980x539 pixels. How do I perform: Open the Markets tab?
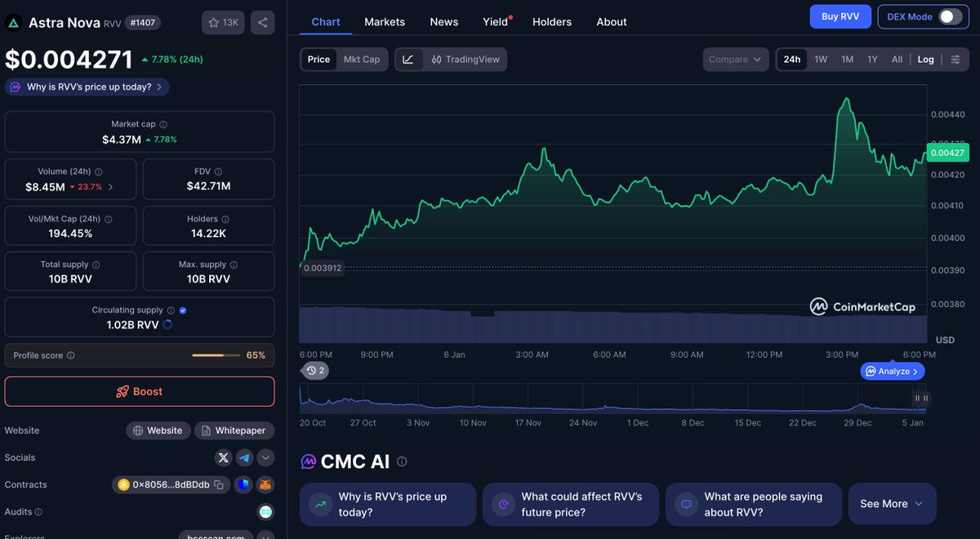click(384, 22)
